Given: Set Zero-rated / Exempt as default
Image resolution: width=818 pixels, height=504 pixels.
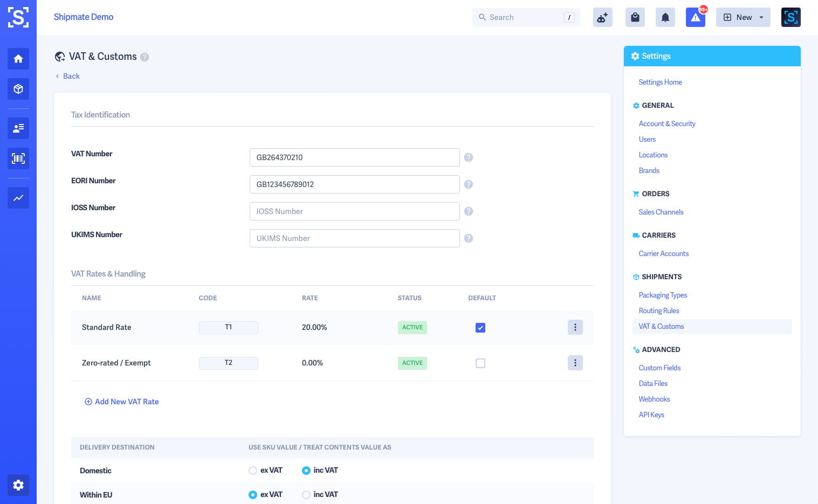Looking at the screenshot, I should click(x=480, y=363).
